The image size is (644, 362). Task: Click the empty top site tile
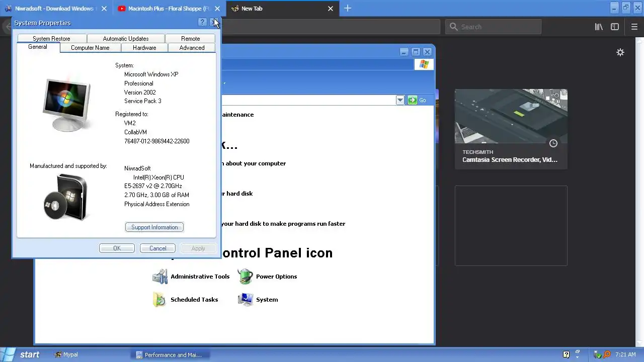coord(511,226)
